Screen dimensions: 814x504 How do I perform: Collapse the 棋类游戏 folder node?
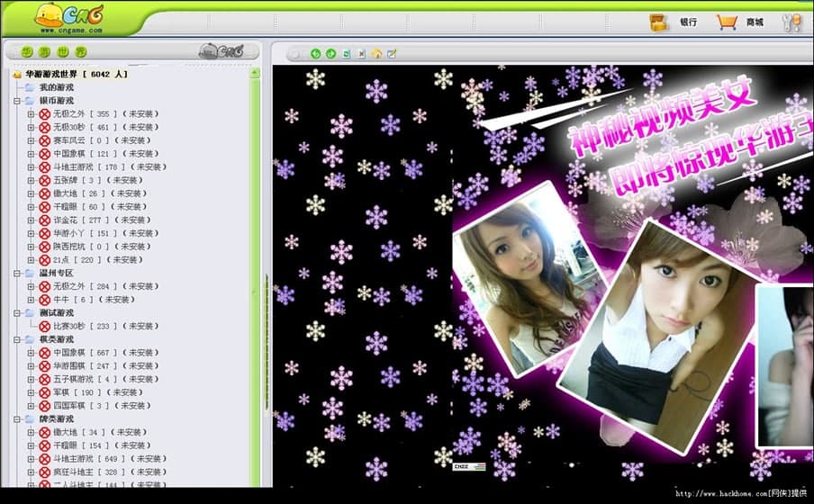tap(17, 339)
